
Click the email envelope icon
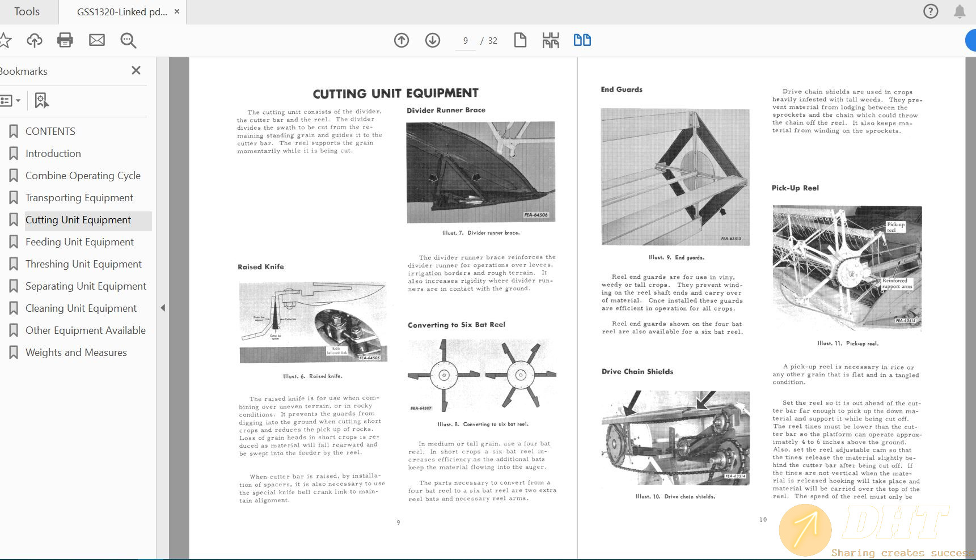click(x=97, y=40)
